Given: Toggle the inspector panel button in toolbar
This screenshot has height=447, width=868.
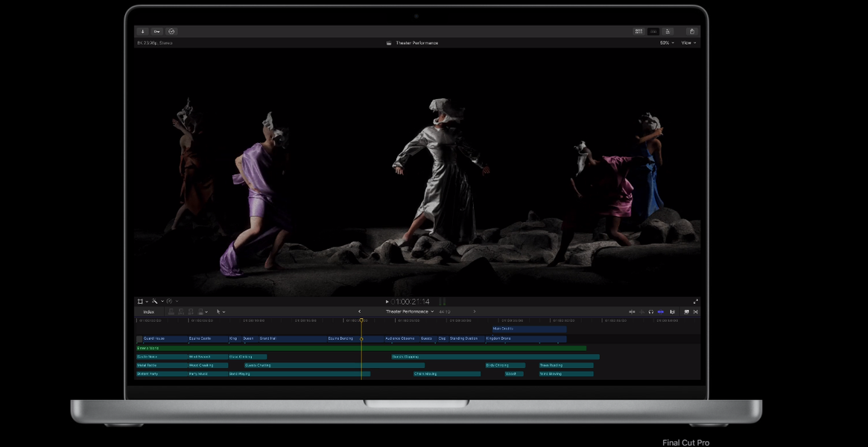Looking at the screenshot, I should click(668, 31).
